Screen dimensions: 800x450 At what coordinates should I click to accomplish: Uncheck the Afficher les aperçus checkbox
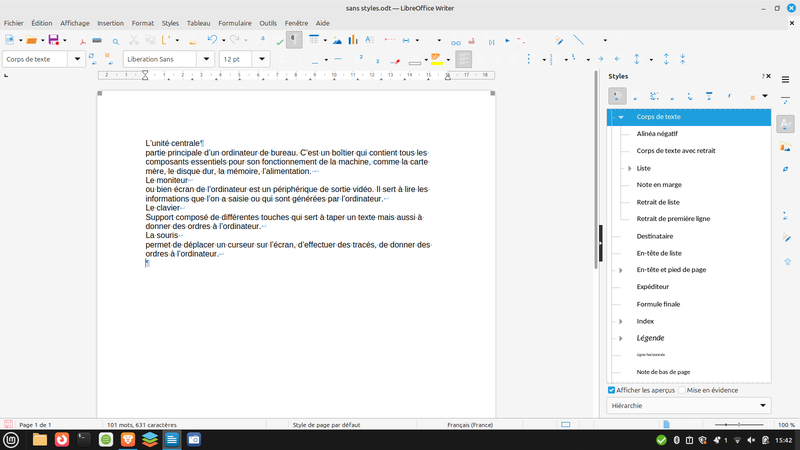tap(612, 390)
